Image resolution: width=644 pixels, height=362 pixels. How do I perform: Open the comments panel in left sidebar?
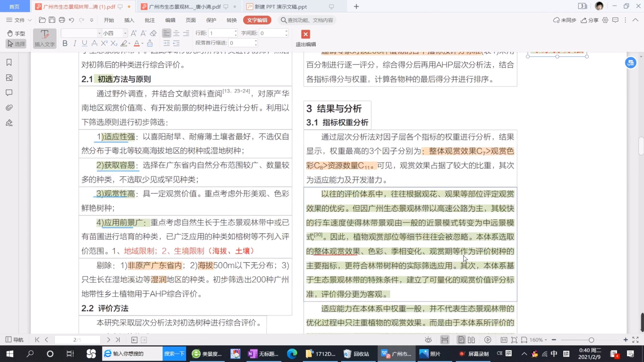pyautogui.click(x=9, y=93)
